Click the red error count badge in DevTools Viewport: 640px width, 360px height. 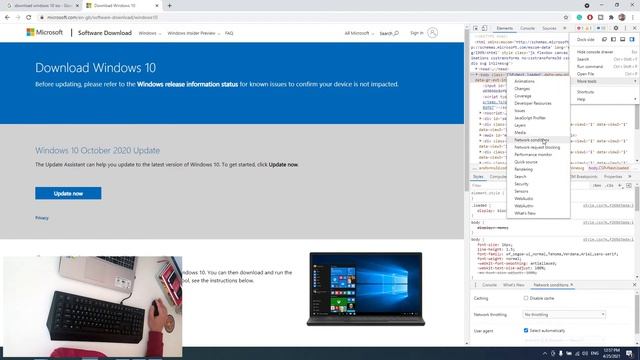pyautogui.click(x=579, y=28)
